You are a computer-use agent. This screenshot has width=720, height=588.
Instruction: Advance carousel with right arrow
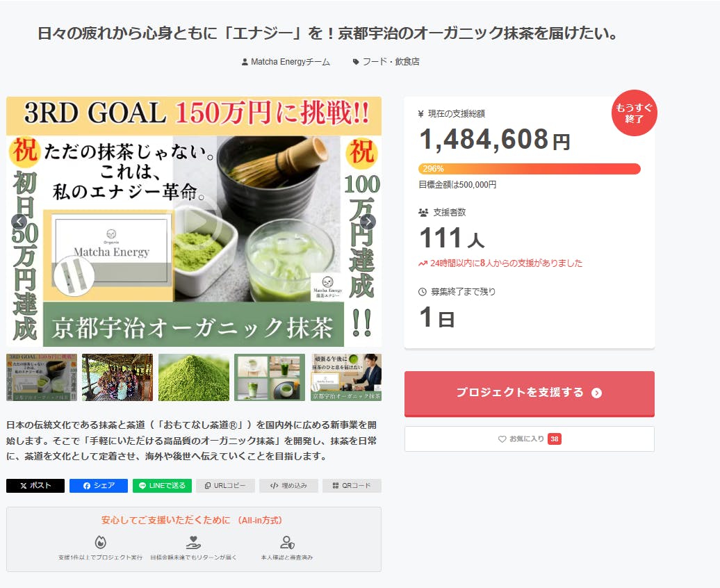point(368,222)
